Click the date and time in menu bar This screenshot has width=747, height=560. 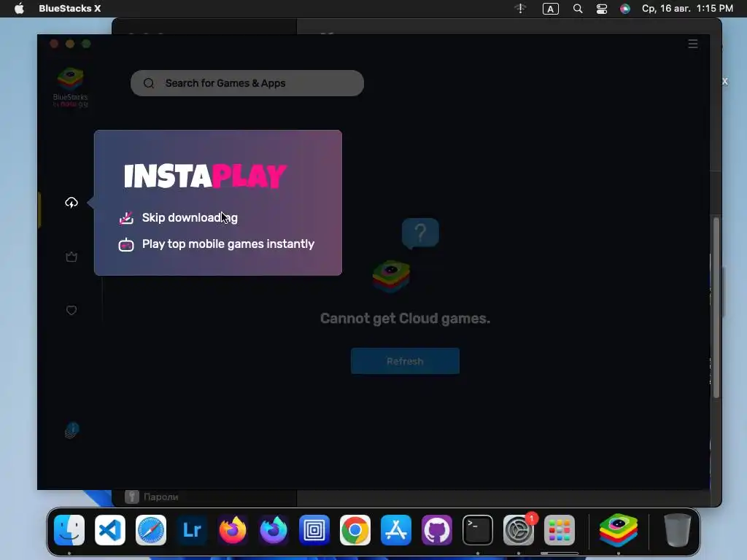point(687,9)
